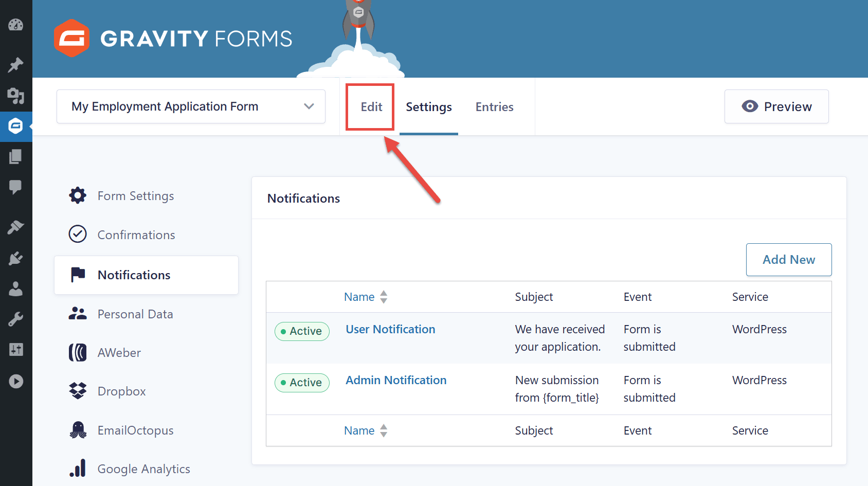
Task: Switch to the Entries tab
Action: [494, 107]
